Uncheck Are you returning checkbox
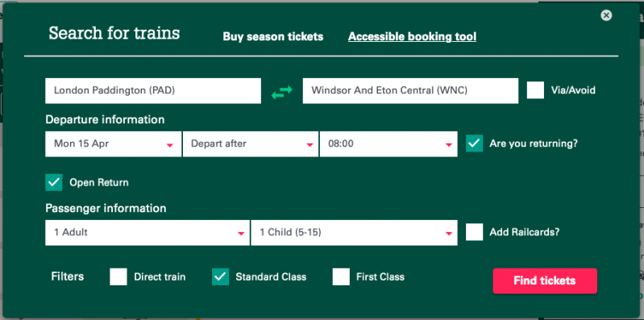The width and height of the screenshot is (644, 320). (475, 143)
